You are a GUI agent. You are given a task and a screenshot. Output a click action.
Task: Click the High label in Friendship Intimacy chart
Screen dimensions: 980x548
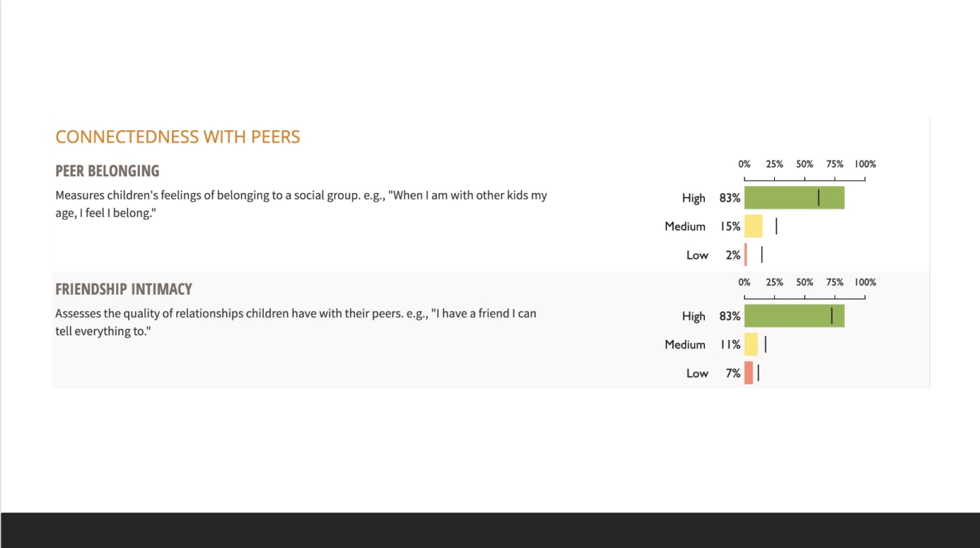click(x=693, y=316)
